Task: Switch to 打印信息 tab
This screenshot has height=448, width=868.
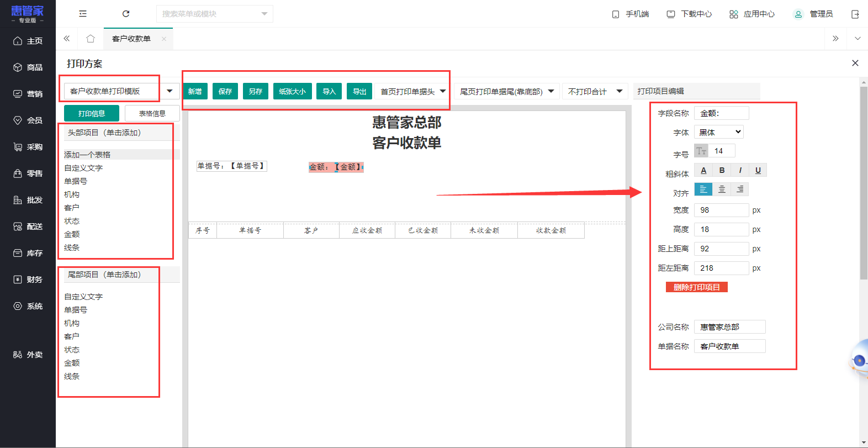Action: click(92, 113)
